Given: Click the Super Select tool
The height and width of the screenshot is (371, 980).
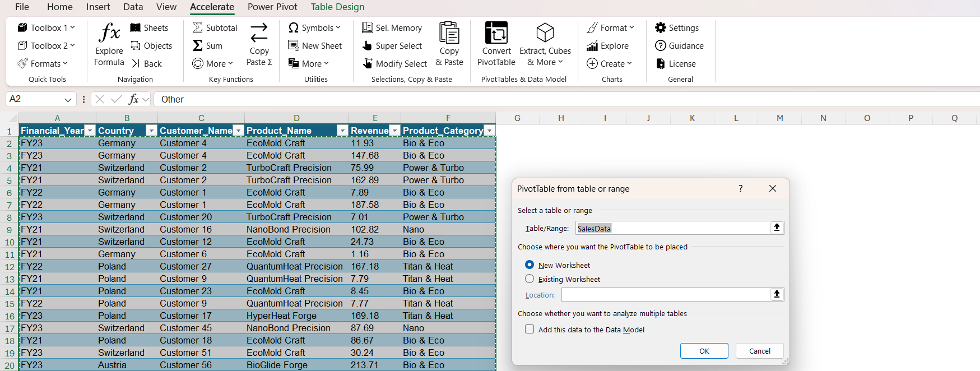Looking at the screenshot, I should coord(392,45).
